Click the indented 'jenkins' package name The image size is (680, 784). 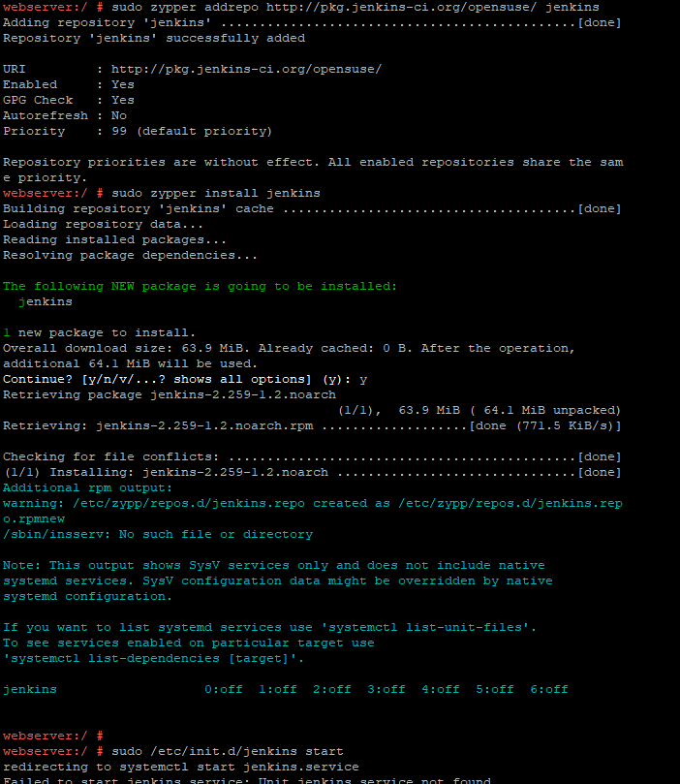46,301
